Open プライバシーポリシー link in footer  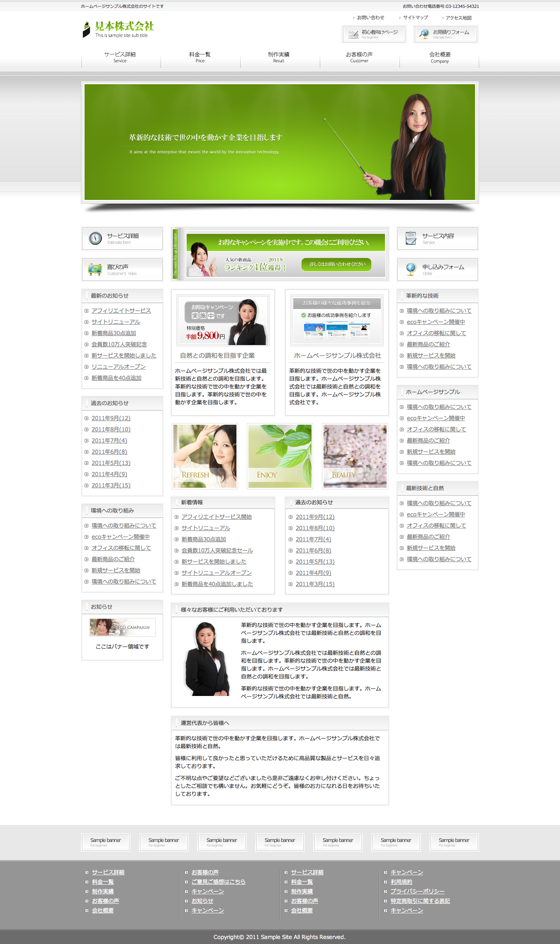point(417,891)
